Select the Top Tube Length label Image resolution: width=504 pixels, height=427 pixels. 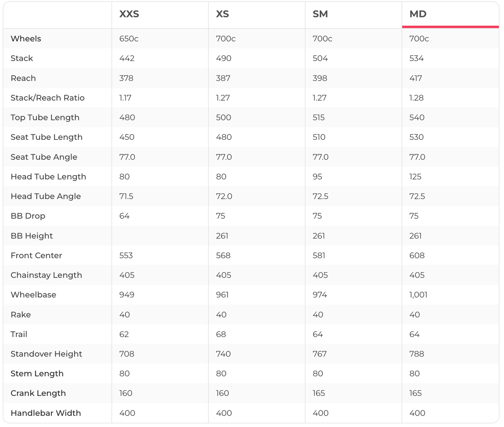click(45, 117)
